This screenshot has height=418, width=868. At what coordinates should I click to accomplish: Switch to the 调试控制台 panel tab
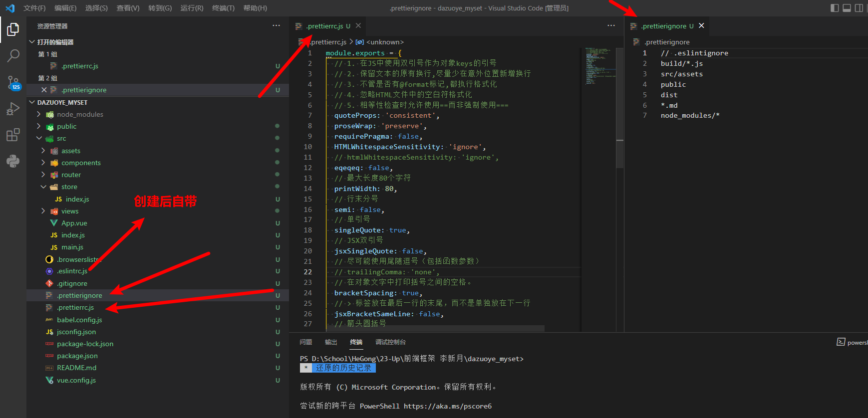390,342
